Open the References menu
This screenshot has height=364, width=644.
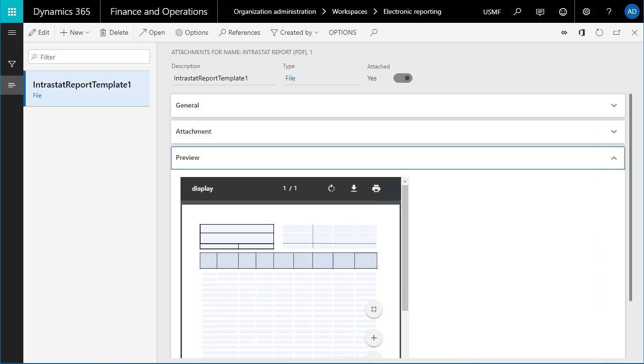pyautogui.click(x=239, y=32)
